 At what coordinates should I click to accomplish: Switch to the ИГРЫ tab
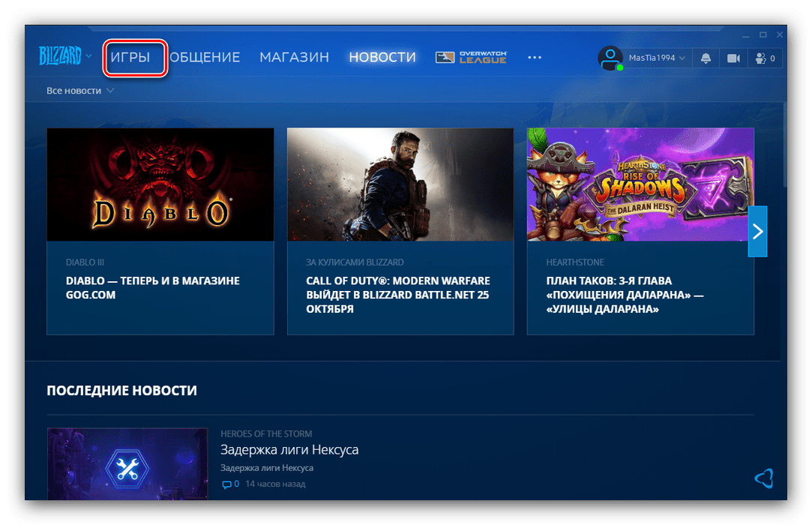click(x=130, y=57)
